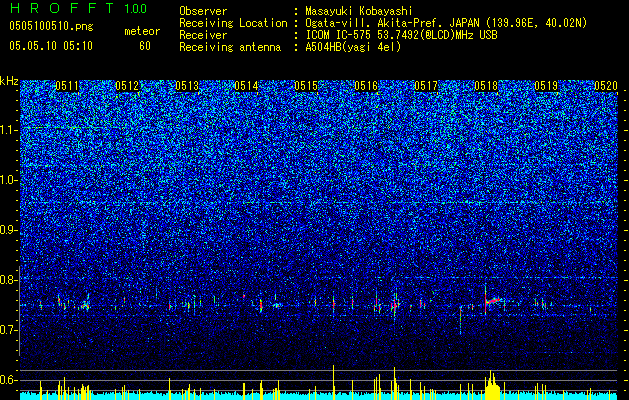Image resolution: width=629 pixels, height=400 pixels.
Task: Click the 1.0 kHz axis label
Action: (x=9, y=180)
